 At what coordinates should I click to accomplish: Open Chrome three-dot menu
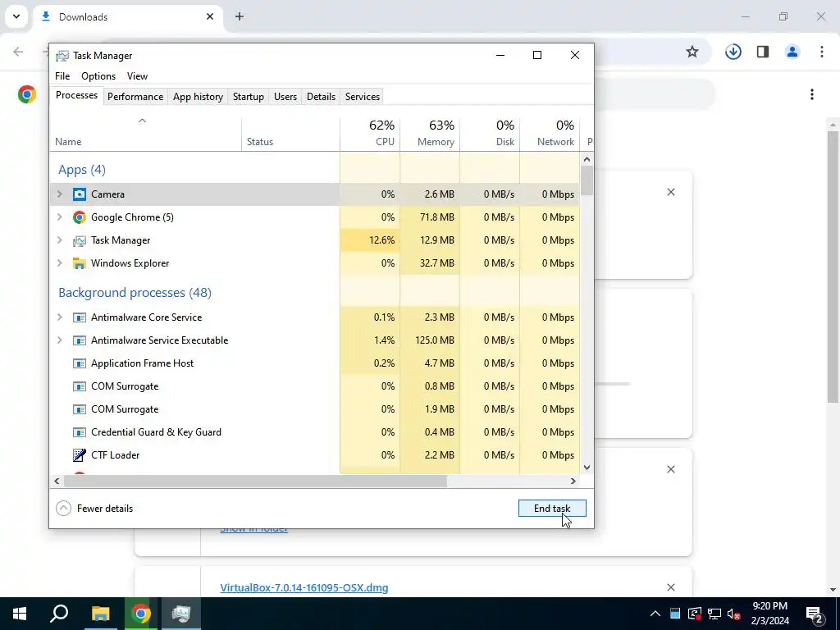click(822, 52)
